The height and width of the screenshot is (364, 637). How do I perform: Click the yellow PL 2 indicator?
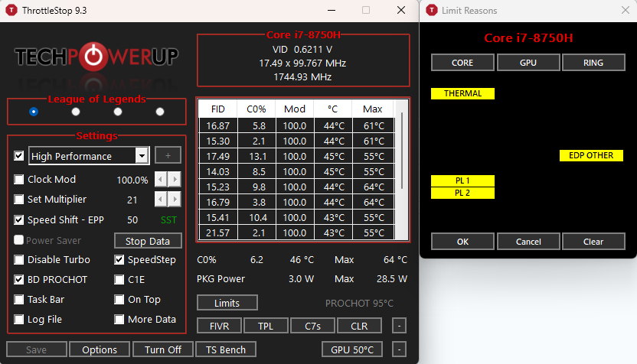462,193
